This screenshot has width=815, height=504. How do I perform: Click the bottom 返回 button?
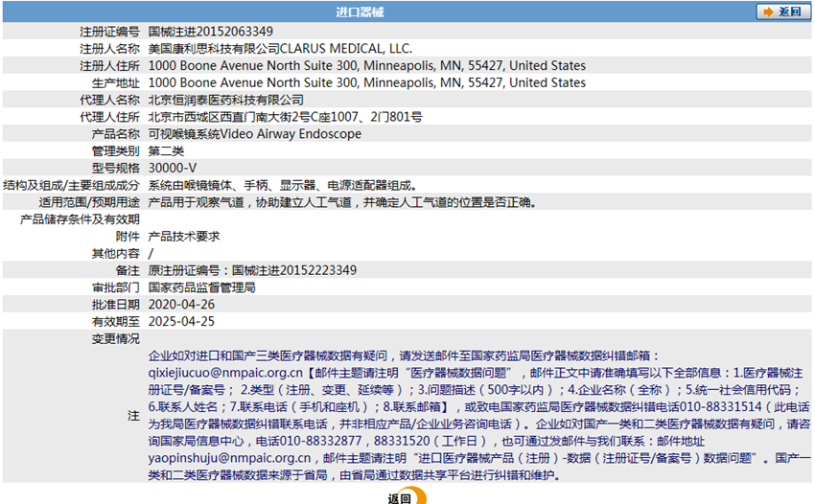pyautogui.click(x=407, y=496)
